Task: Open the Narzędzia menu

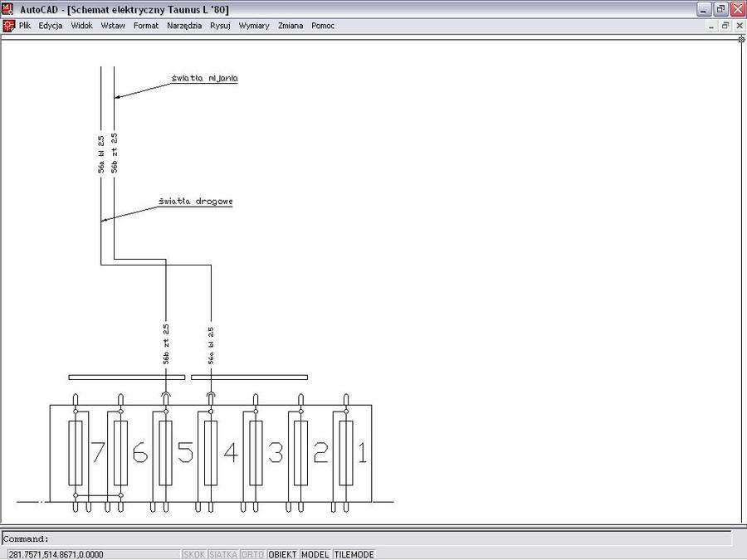Action: click(x=184, y=26)
